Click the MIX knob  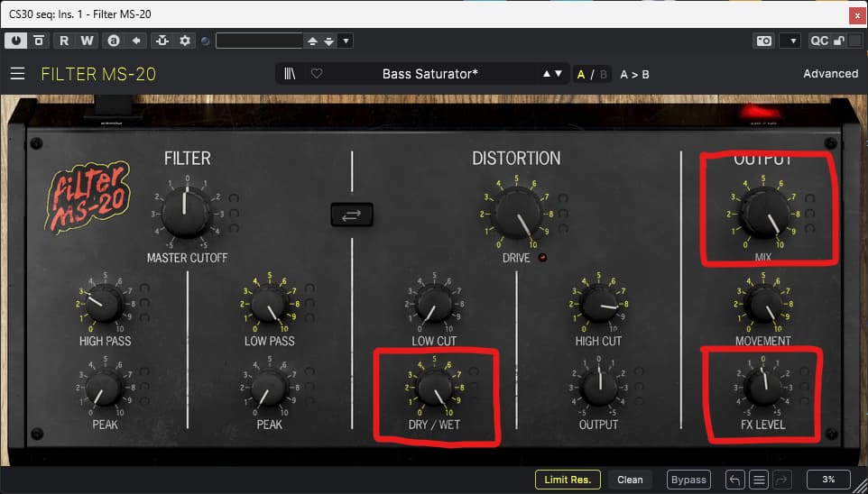pyautogui.click(x=764, y=213)
